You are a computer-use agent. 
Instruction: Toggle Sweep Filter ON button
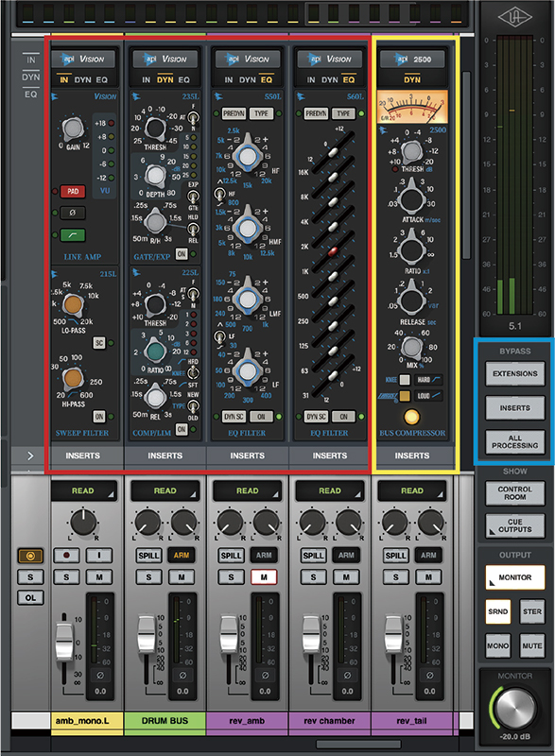pyautogui.click(x=99, y=416)
